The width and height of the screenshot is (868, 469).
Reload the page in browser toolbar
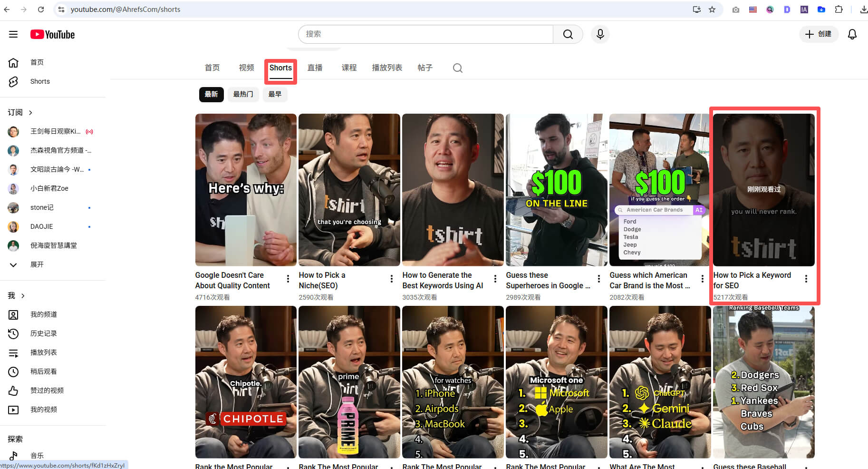[41, 10]
